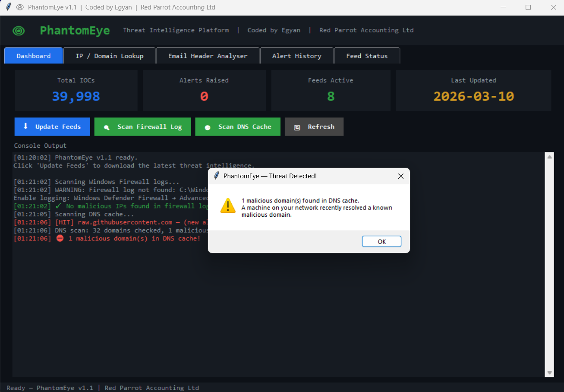Click the green 'PhantomEye' app title
Viewport: 564px width, 392px height.
[75, 31]
